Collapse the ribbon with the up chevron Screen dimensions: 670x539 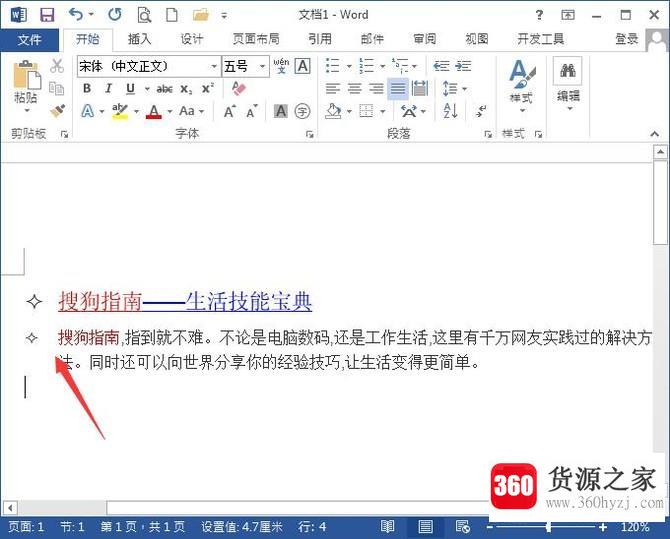click(x=655, y=134)
